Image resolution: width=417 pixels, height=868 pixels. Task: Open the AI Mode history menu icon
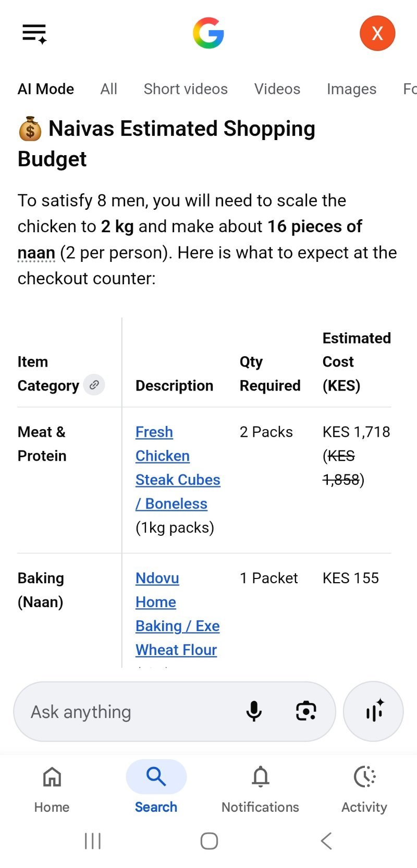click(x=34, y=34)
